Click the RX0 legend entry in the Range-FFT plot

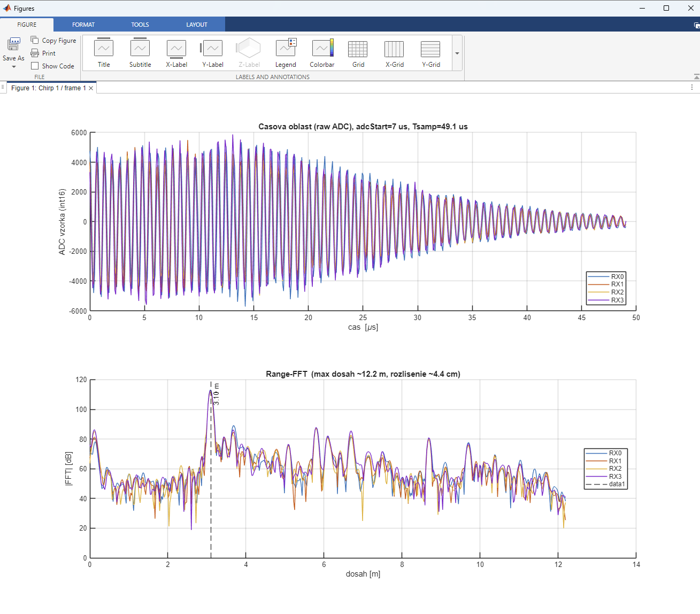(x=605, y=453)
